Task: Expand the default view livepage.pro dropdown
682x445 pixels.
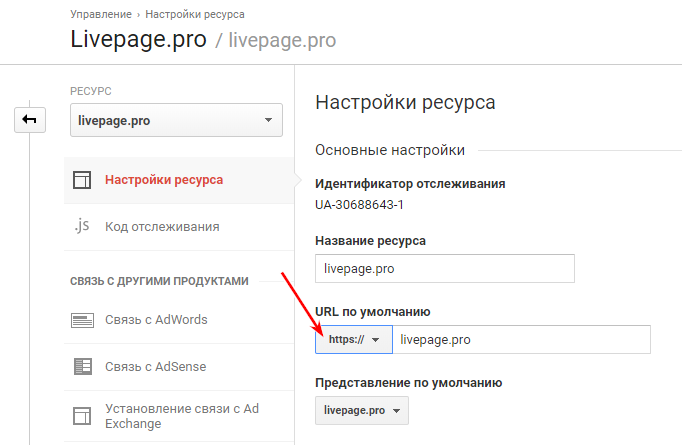Action: coord(361,410)
